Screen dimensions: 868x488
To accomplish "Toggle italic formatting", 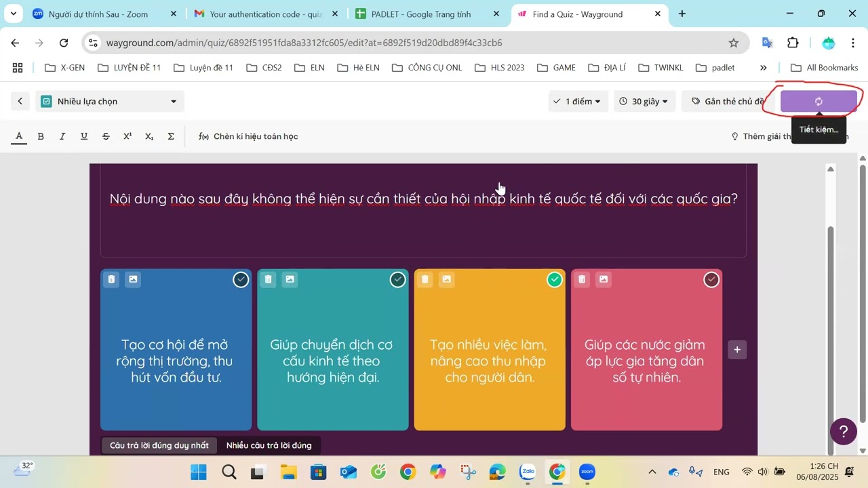I will [x=62, y=136].
